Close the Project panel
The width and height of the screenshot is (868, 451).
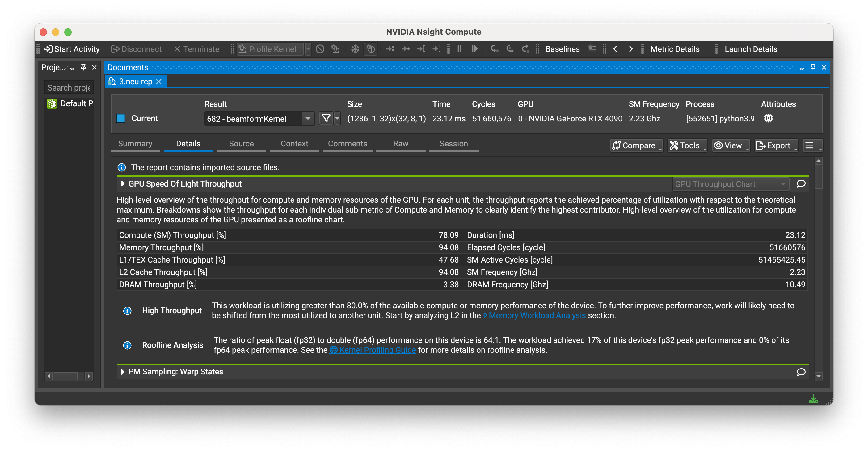(94, 67)
